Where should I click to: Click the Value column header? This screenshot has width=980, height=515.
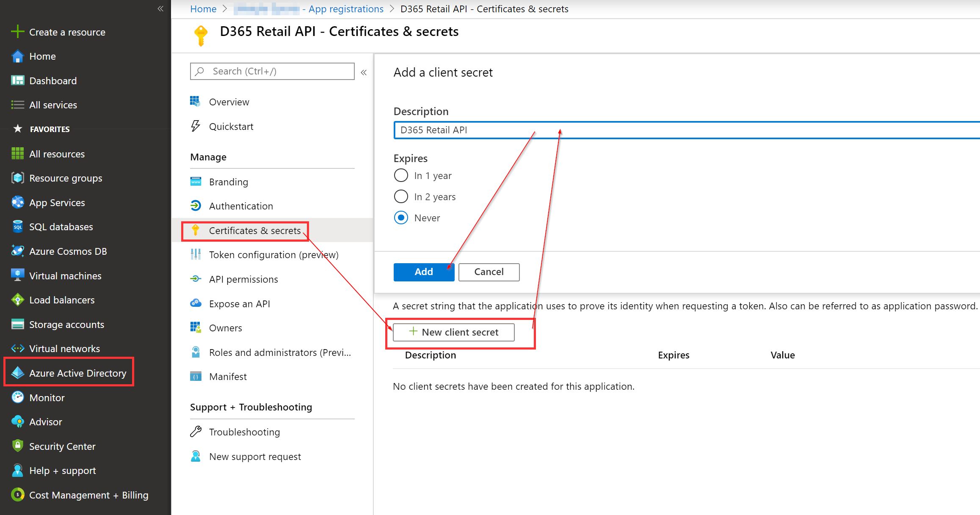(783, 355)
